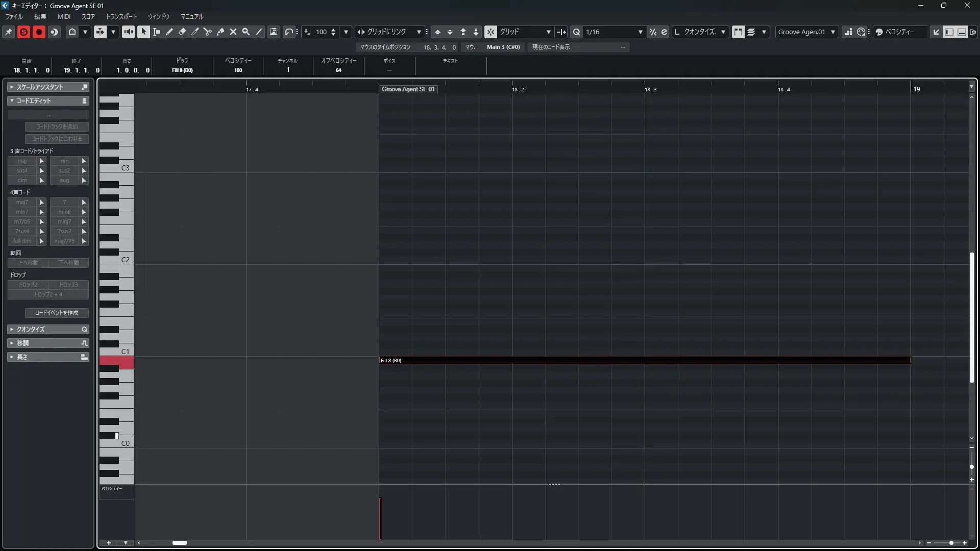Select the Split scissors tool
This screenshot has width=980, height=551.
point(208,32)
